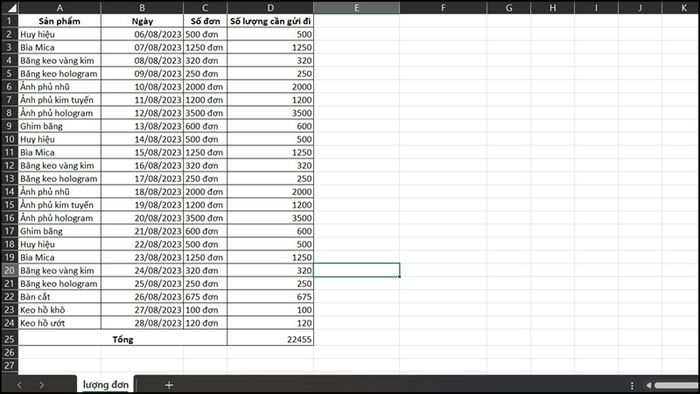
Task: Select cell with 'Bàn cắt'
Action: pyautogui.click(x=59, y=297)
